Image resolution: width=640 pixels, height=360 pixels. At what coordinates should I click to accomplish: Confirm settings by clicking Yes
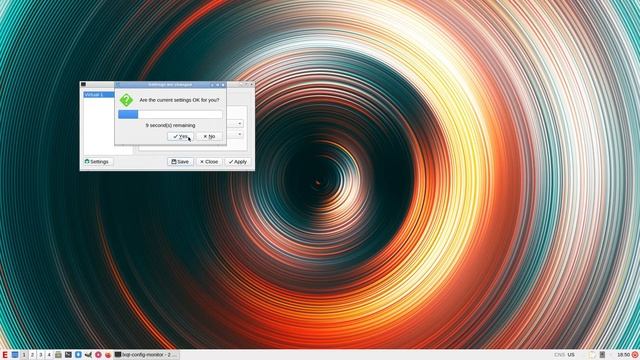180,136
